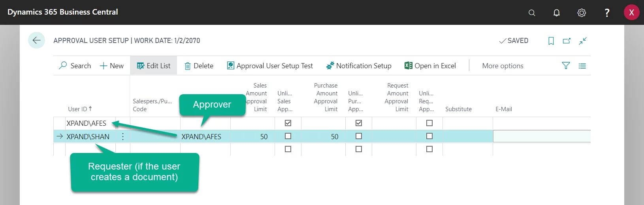Click the New button
Viewport: 644px width, 205px height.
111,66
